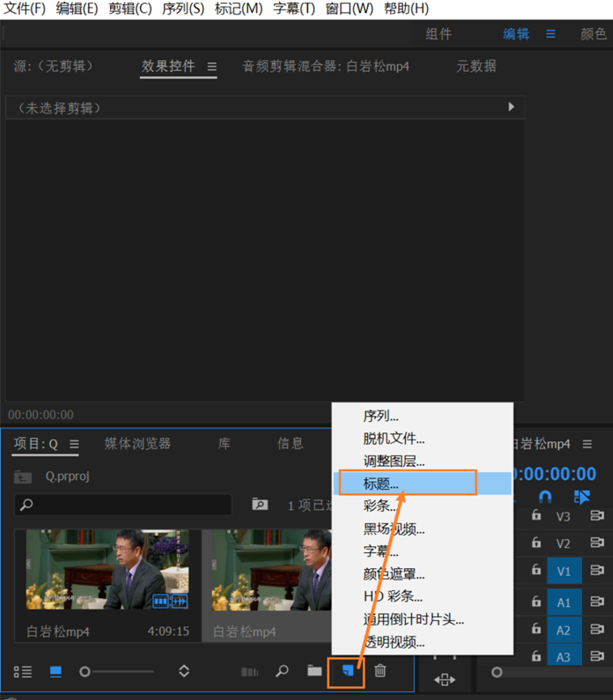This screenshot has height=700, width=613.
Task: Switch Project panel to list view
Action: (23, 672)
